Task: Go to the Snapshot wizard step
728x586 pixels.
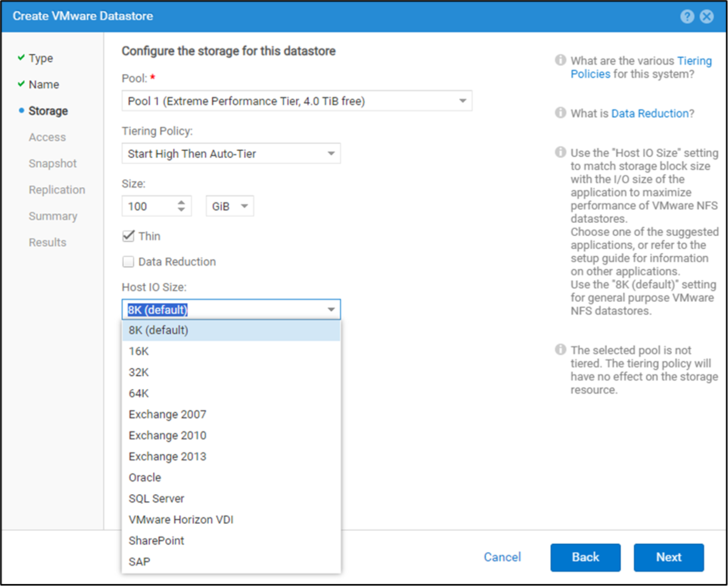Action: pos(53,163)
